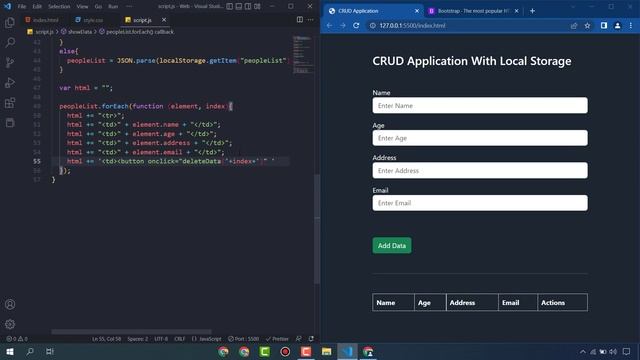Viewport: 640px width, 360px height.
Task: Focus the Enter Name field
Action: pyautogui.click(x=480, y=105)
